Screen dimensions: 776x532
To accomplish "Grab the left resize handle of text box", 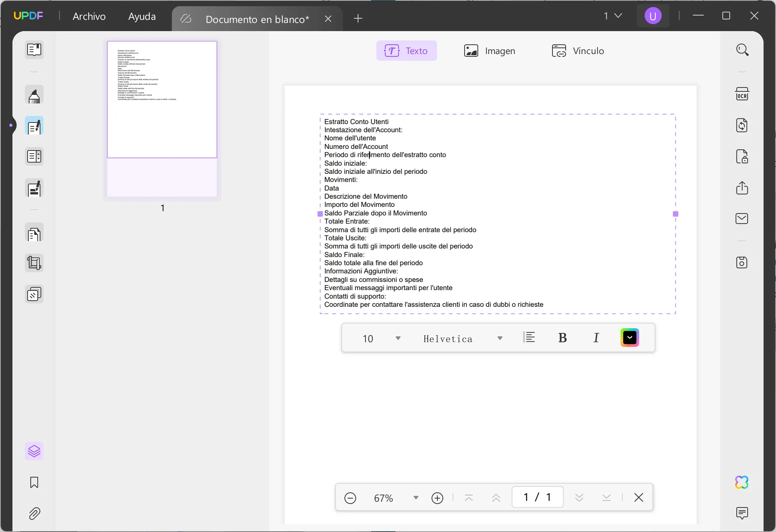I will click(x=320, y=214).
